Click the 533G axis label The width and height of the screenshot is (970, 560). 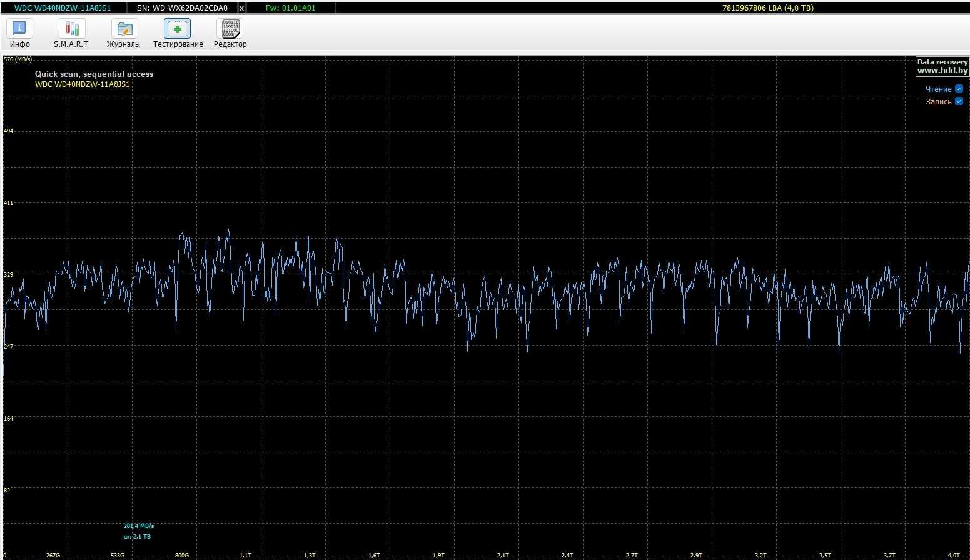click(x=118, y=555)
